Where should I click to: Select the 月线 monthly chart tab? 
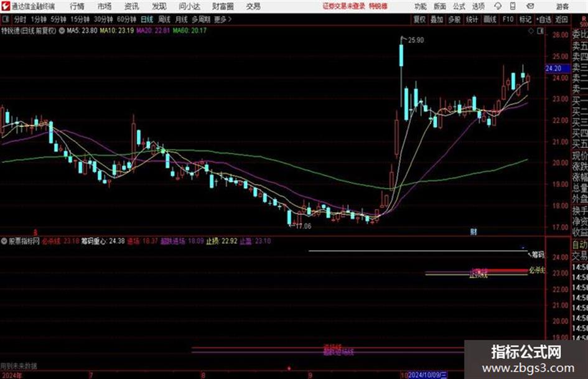[x=181, y=19]
